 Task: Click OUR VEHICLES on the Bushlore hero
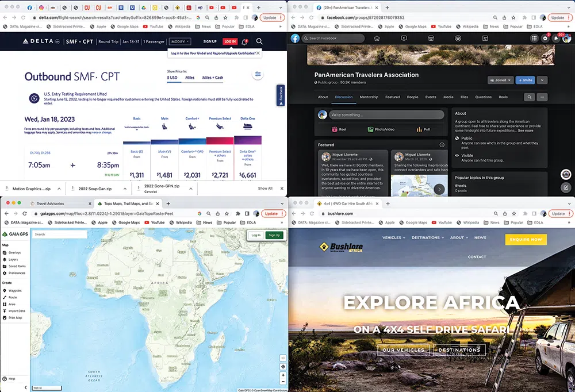(404, 350)
